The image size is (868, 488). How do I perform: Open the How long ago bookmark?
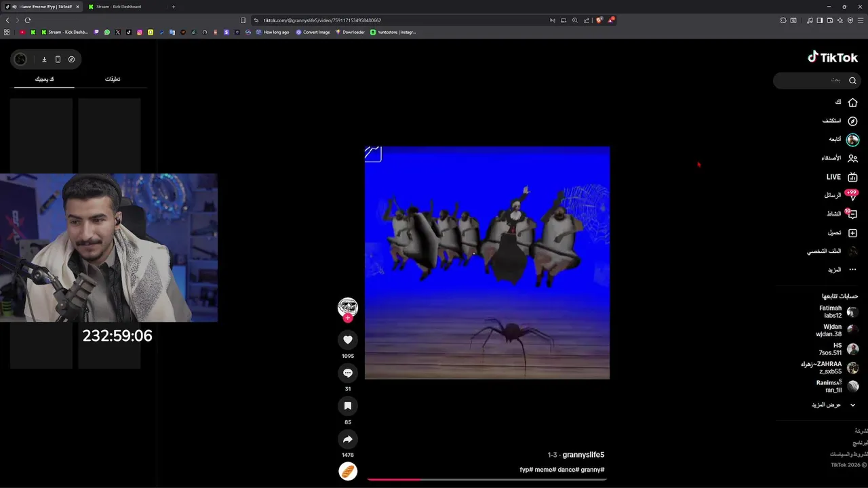273,32
